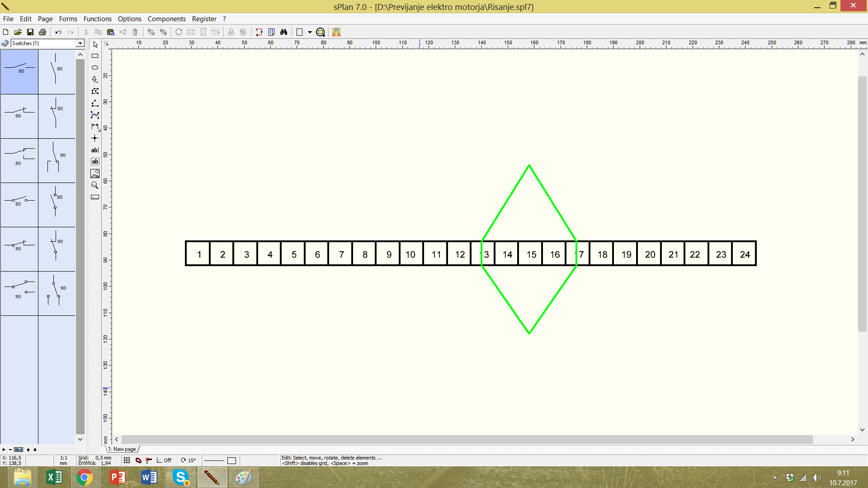This screenshot has width=868, height=488.
Task: Toggle grid snap in status bar
Action: tap(127, 460)
